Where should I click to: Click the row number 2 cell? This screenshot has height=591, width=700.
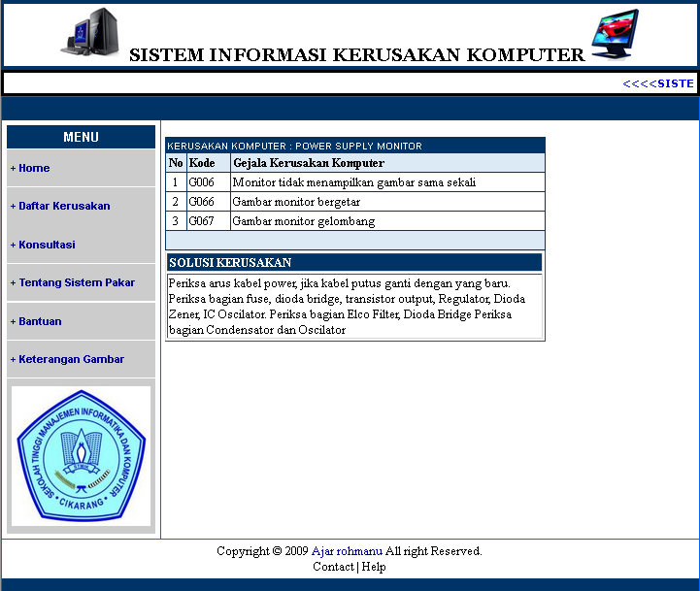[176, 202]
